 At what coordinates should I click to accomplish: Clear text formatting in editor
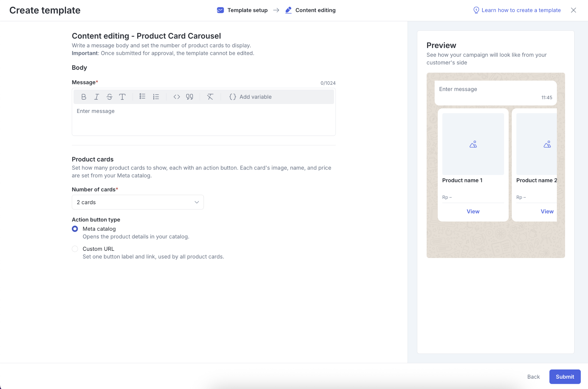point(210,97)
